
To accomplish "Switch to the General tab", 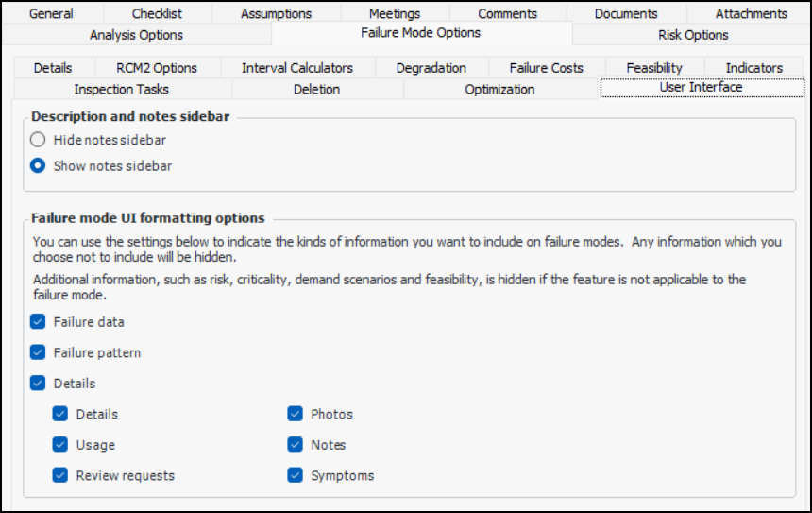I will click(x=51, y=13).
